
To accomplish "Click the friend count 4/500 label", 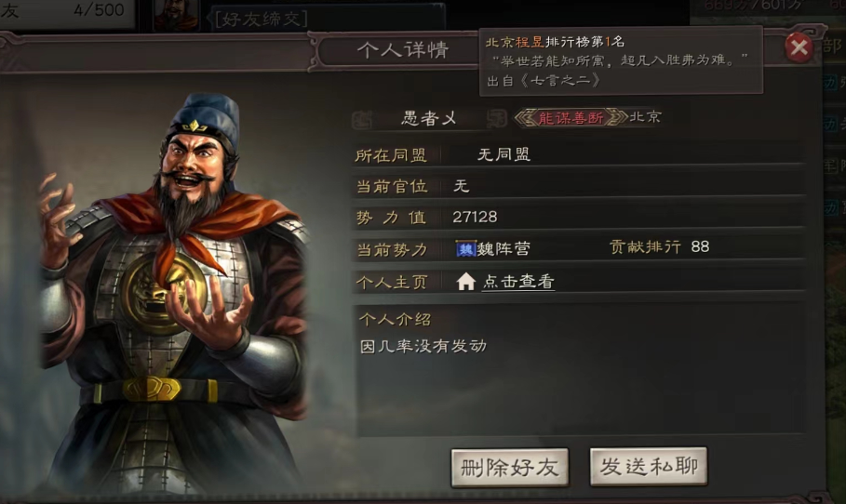I will pos(99,9).
